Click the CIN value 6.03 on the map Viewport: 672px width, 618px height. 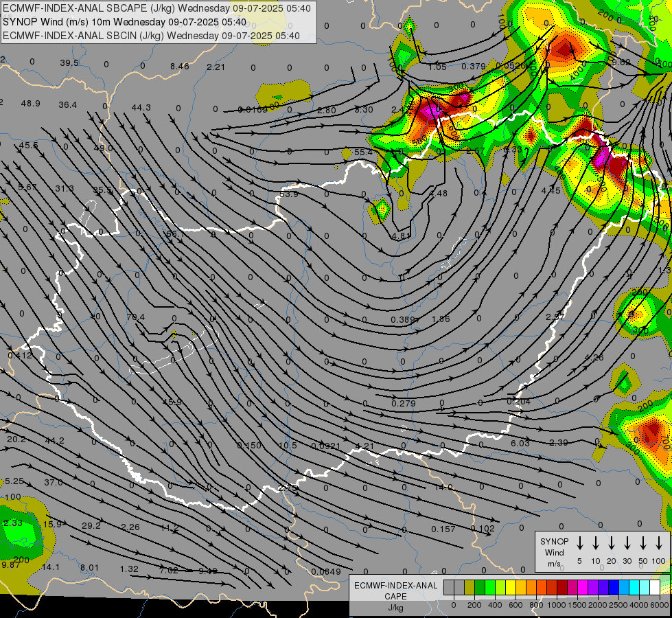pyautogui.click(x=520, y=443)
